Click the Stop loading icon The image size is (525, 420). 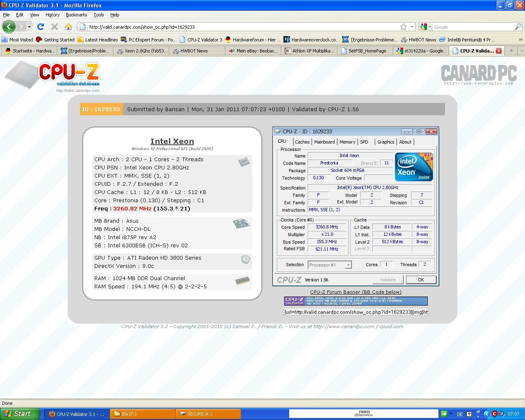[x=54, y=27]
